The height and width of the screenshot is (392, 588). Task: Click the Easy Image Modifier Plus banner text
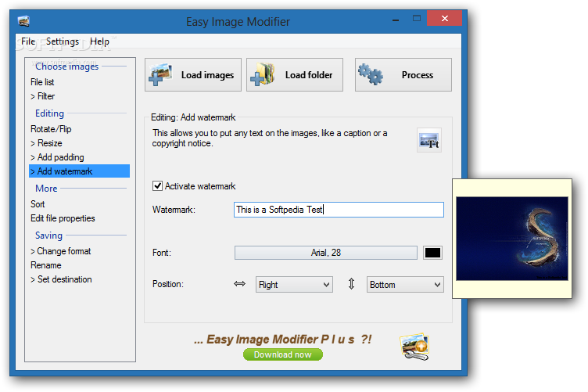(x=283, y=339)
